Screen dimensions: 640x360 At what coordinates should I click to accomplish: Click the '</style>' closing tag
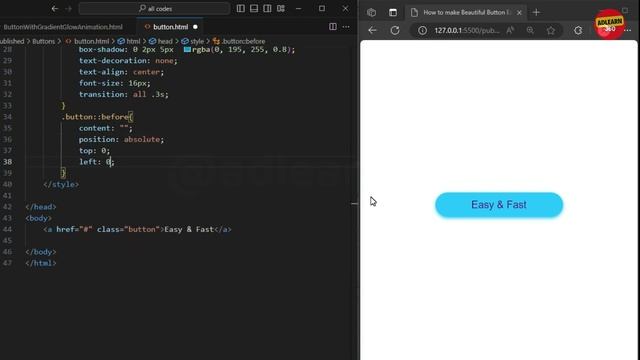tap(61, 184)
